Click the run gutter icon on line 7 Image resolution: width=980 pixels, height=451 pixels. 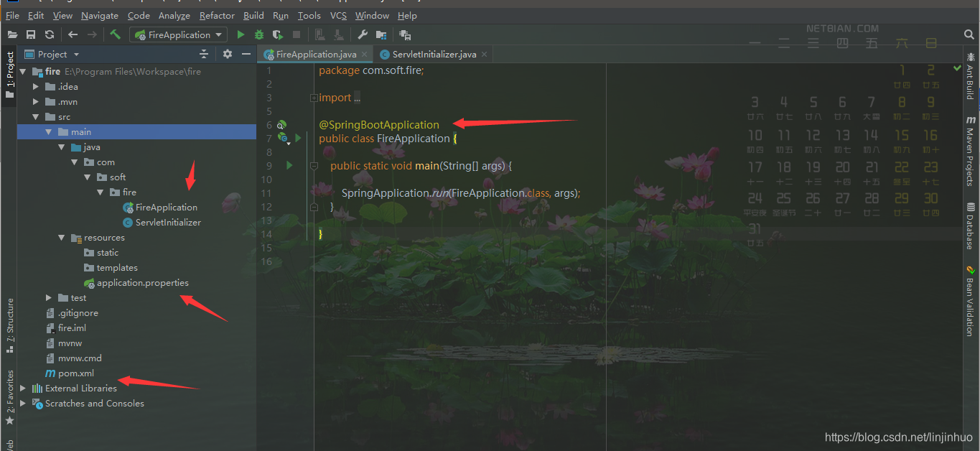click(x=297, y=138)
